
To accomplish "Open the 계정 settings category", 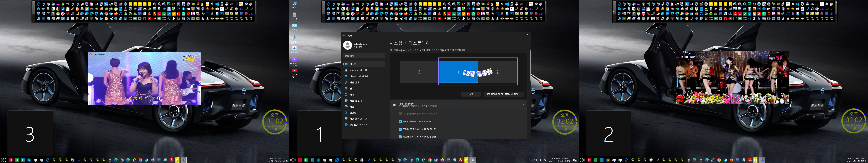I will (364, 94).
